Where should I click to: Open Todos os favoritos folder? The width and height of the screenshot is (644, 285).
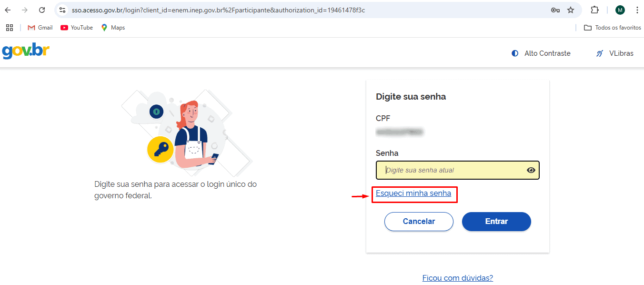[x=613, y=28]
